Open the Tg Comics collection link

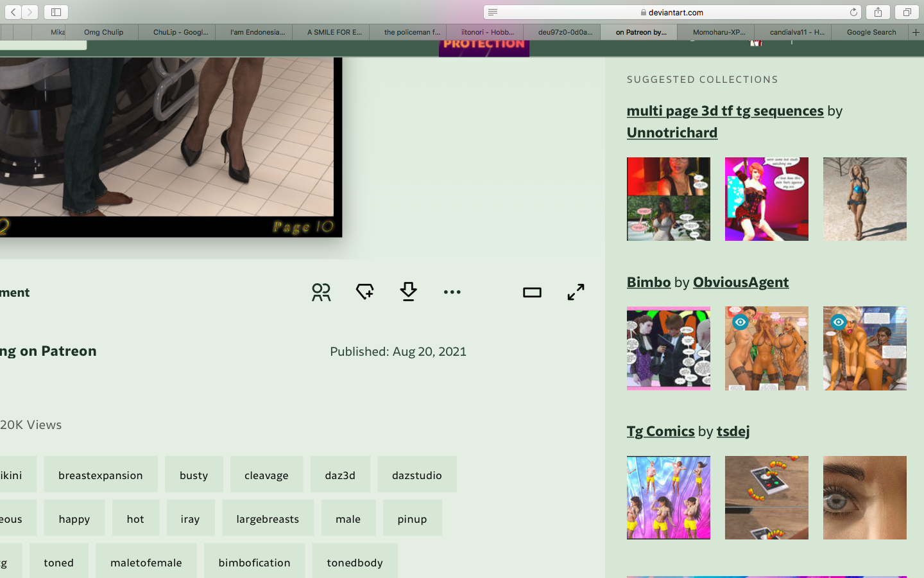click(x=661, y=431)
